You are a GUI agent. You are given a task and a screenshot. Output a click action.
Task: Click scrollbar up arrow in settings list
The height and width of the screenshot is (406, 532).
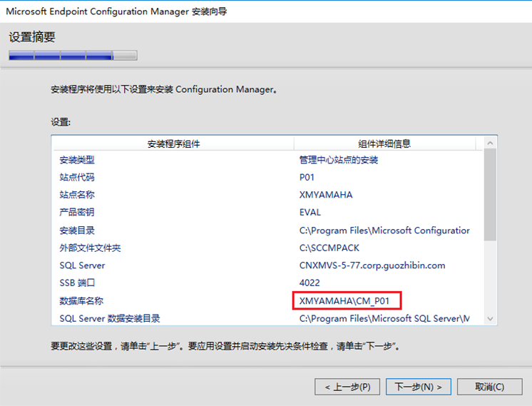click(x=490, y=143)
